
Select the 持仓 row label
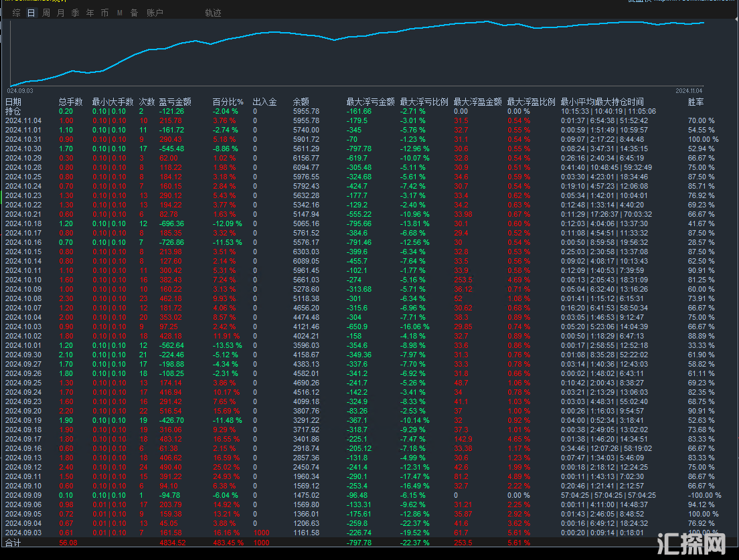click(13, 111)
